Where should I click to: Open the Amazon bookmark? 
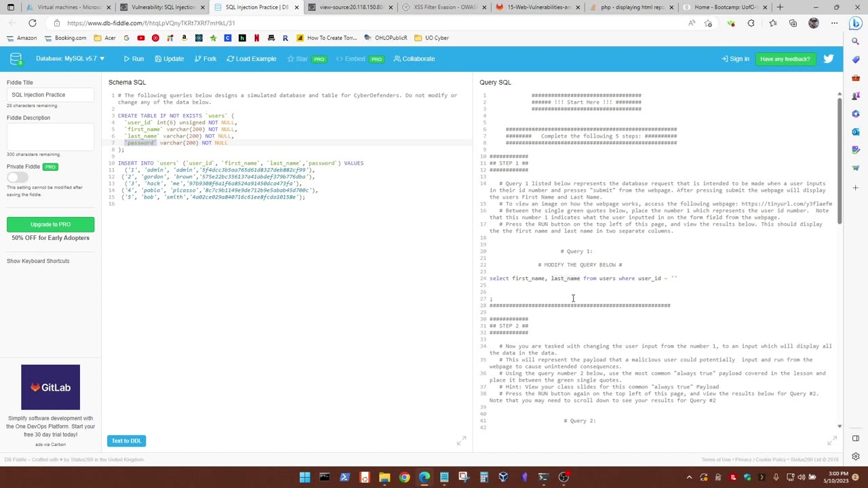(22, 38)
